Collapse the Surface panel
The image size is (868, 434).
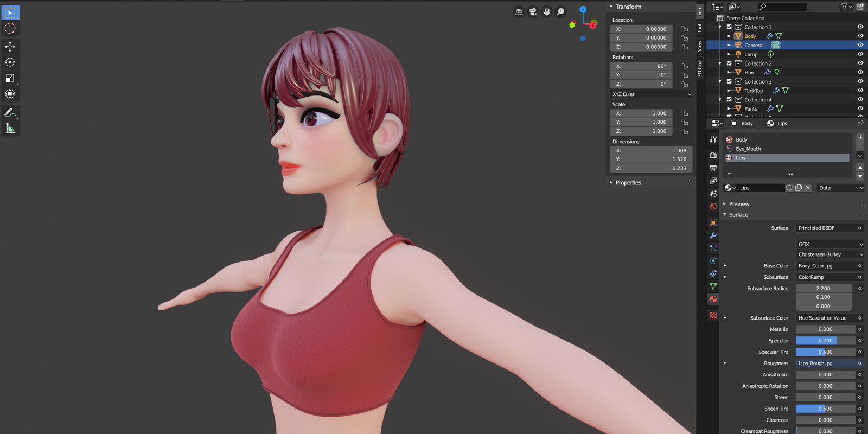(738, 215)
